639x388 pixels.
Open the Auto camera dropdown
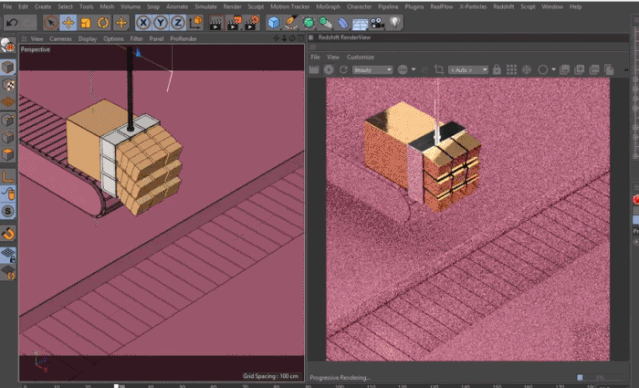coord(468,70)
